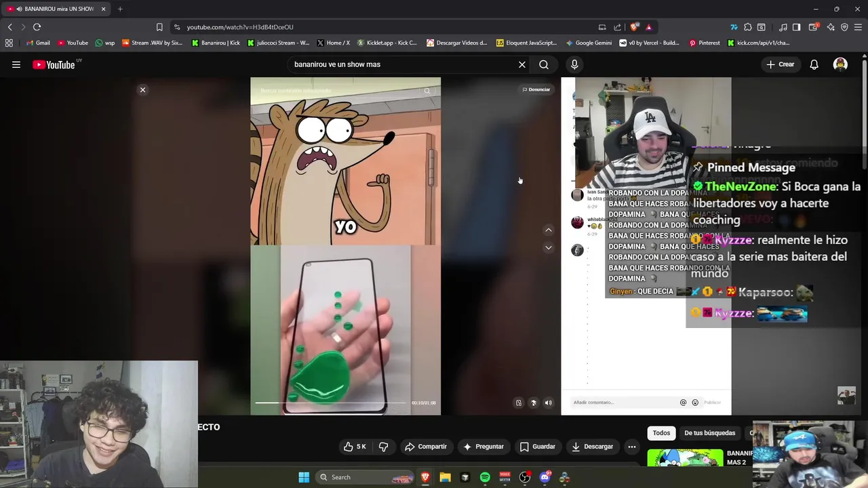Open the YouTube account avatar menu
Screen dimensions: 868x488
pos(840,64)
